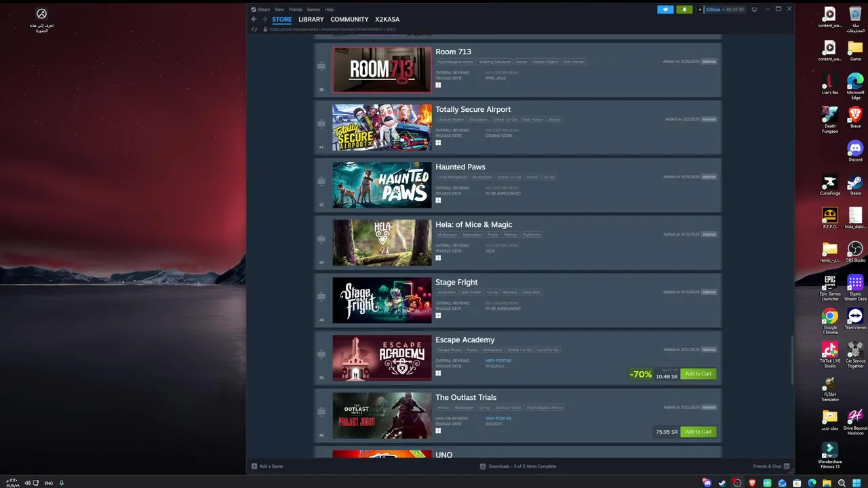Launch TikTok LIVE Studio from desktop

tap(829, 354)
